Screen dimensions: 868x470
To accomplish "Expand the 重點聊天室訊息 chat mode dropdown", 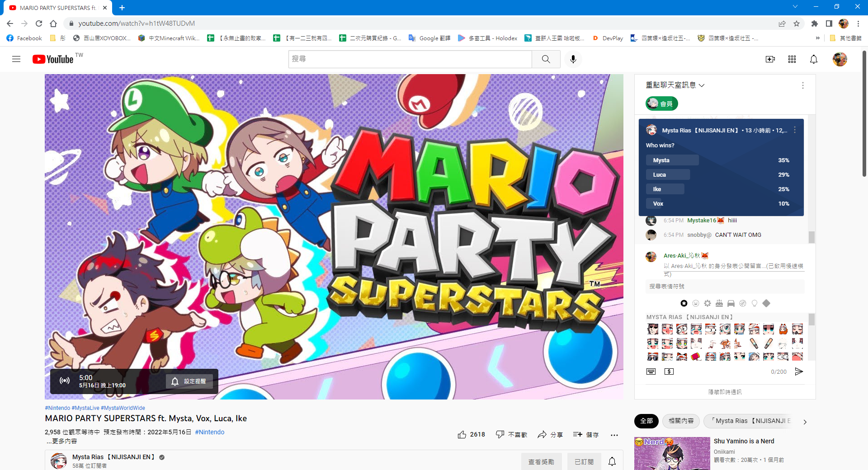I will [x=675, y=85].
